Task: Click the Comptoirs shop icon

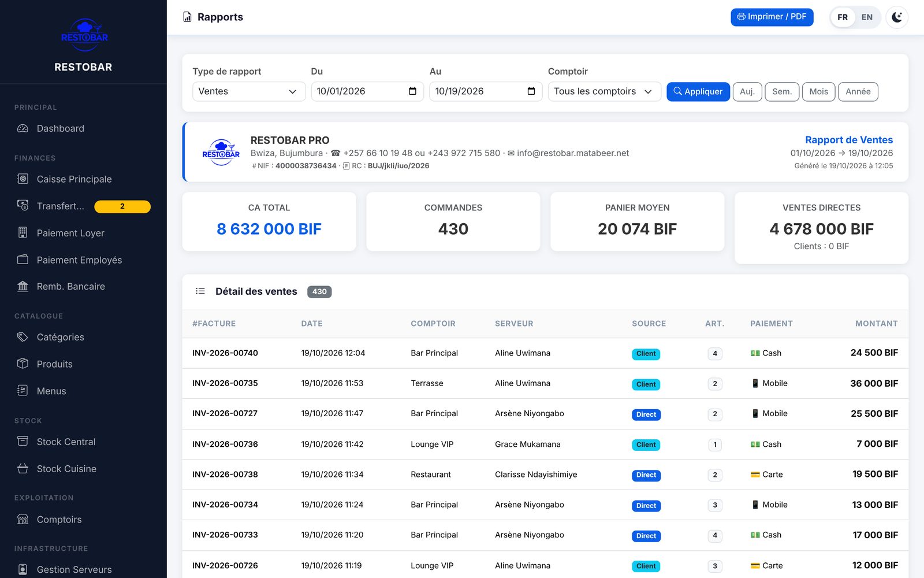Action: click(23, 519)
